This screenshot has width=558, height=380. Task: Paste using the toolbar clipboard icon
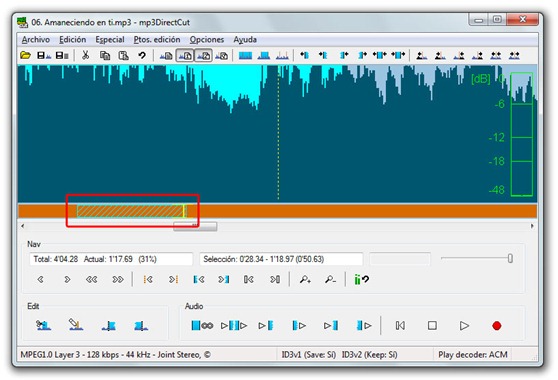click(x=123, y=56)
